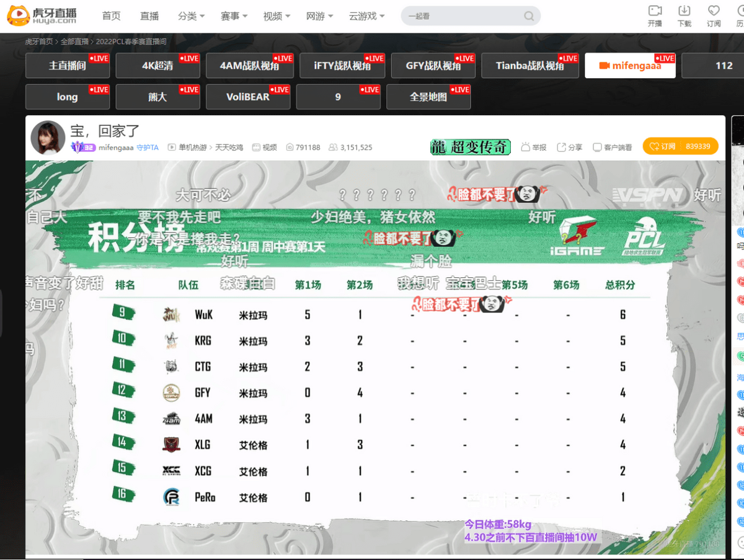Switch to the GFY战队视角 tab
The height and width of the screenshot is (560, 744).
(x=433, y=66)
